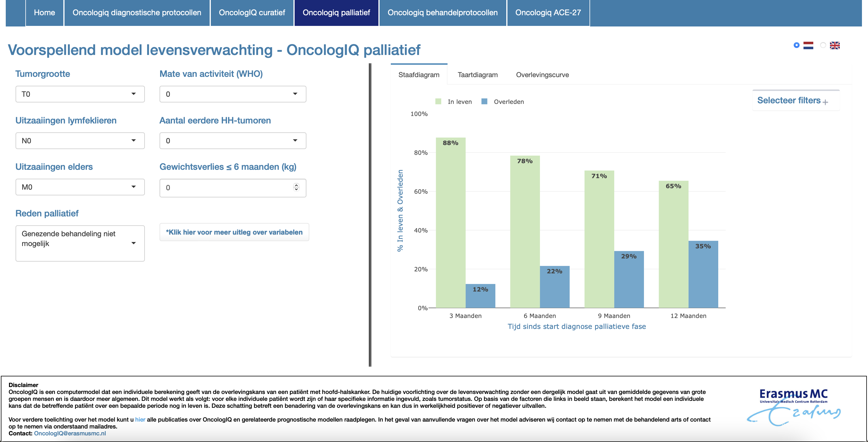Toggle the Overleden legend swatch
The width and height of the screenshot is (868, 442).
point(484,101)
